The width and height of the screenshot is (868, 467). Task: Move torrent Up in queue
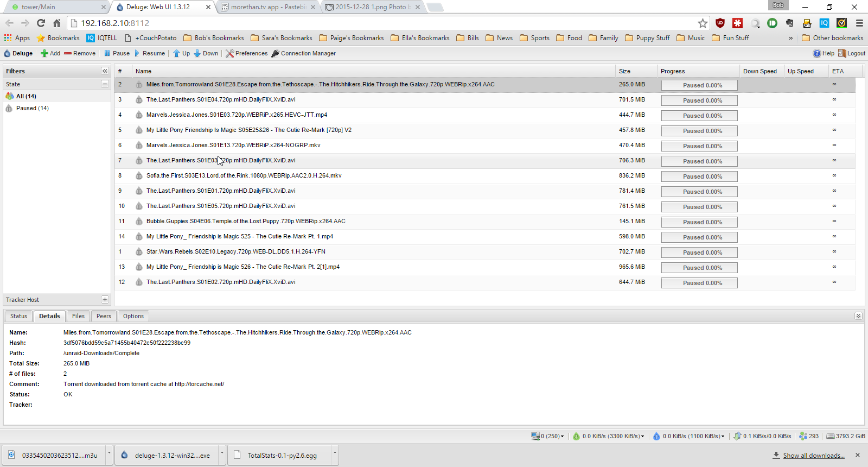tap(181, 53)
